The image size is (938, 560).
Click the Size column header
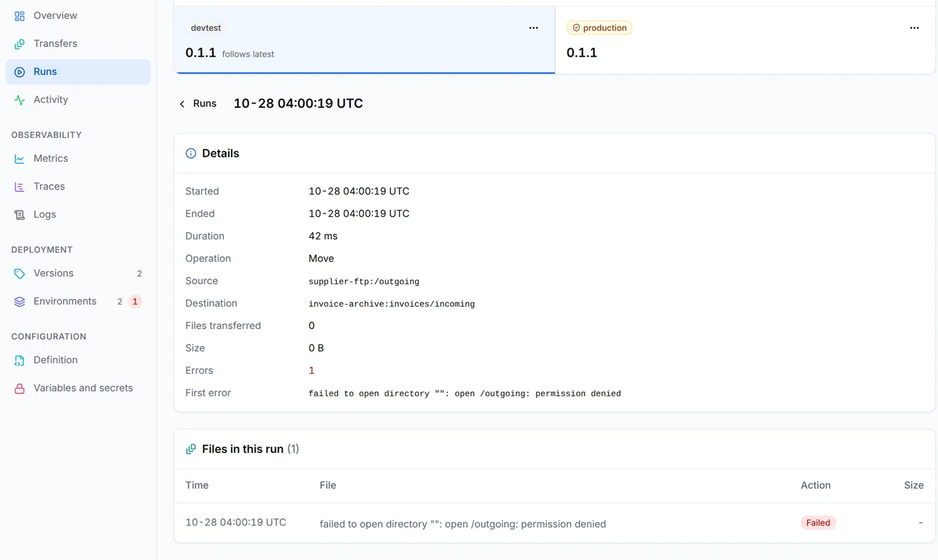tap(913, 485)
